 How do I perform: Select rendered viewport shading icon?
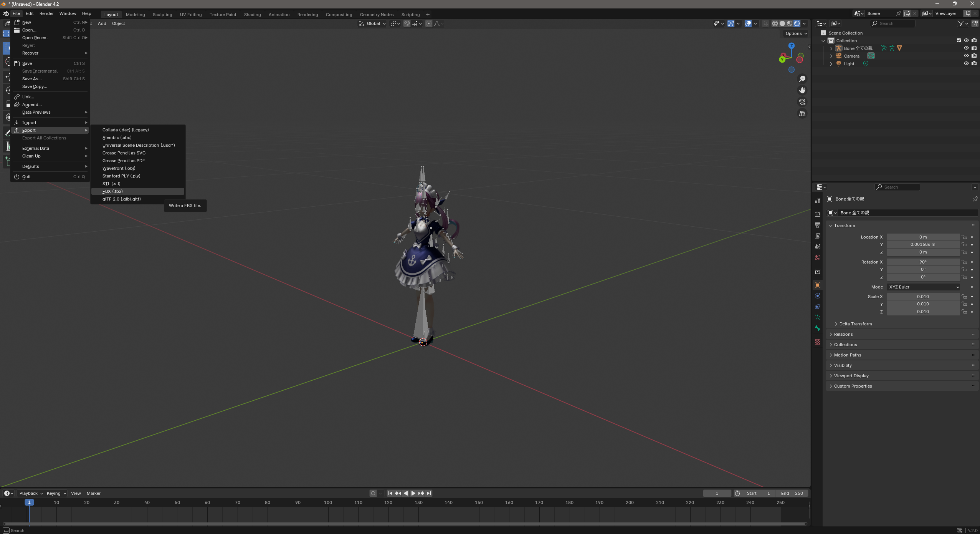[797, 23]
